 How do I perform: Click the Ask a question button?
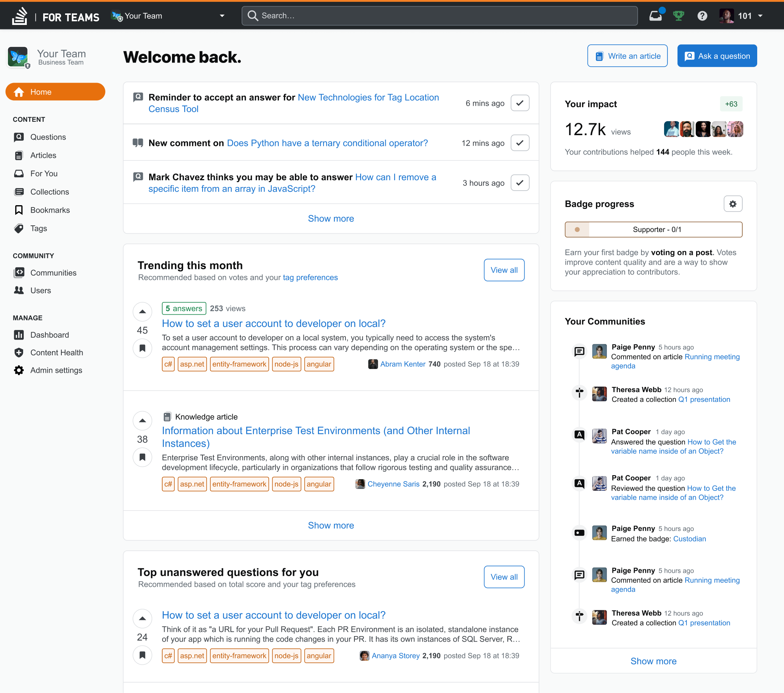pyautogui.click(x=717, y=56)
